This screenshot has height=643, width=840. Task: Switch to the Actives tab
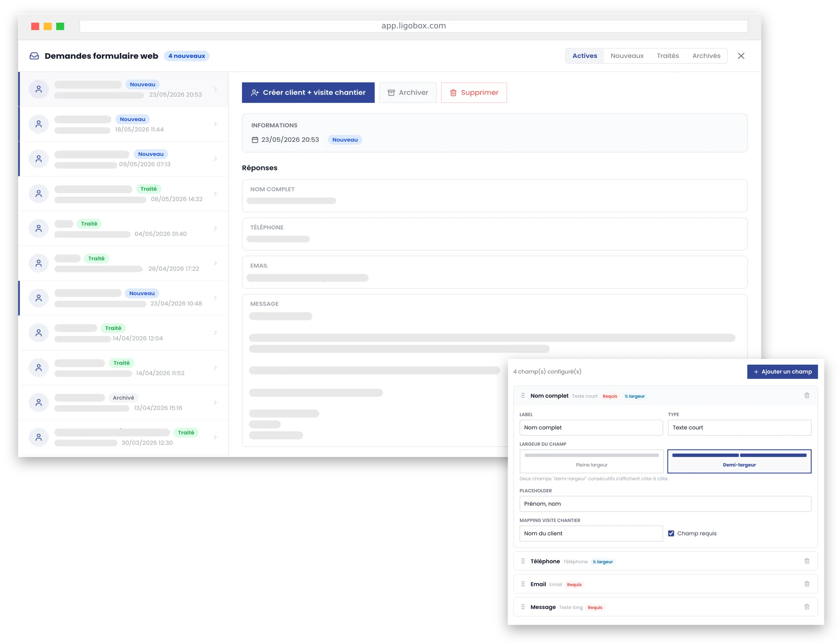tap(585, 56)
